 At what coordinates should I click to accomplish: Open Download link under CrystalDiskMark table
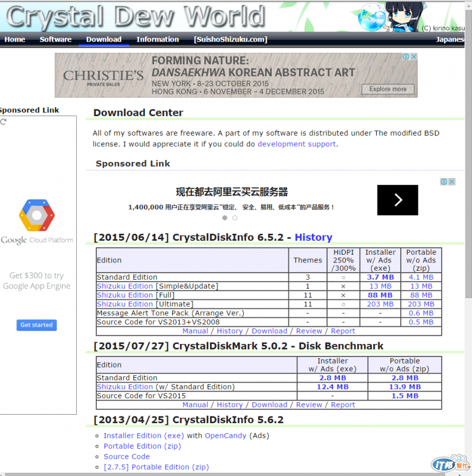click(269, 405)
